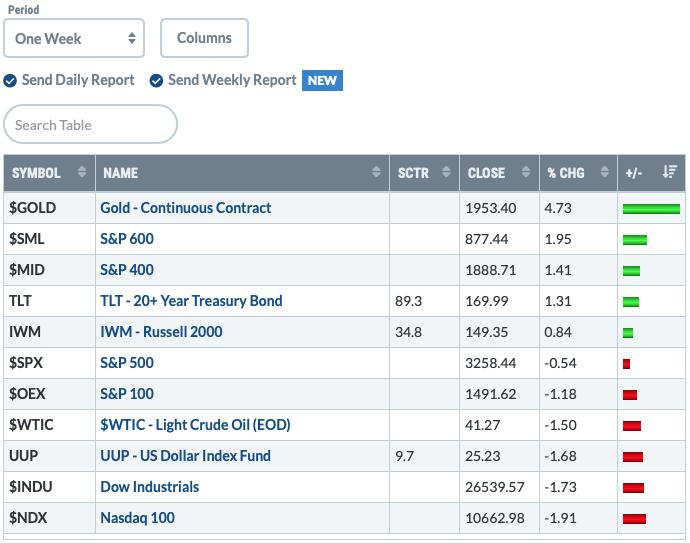Select the IWM symbol cell

point(49,332)
